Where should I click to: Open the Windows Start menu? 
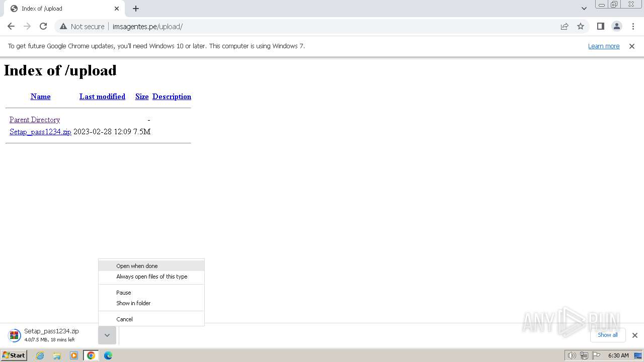pos(14,355)
